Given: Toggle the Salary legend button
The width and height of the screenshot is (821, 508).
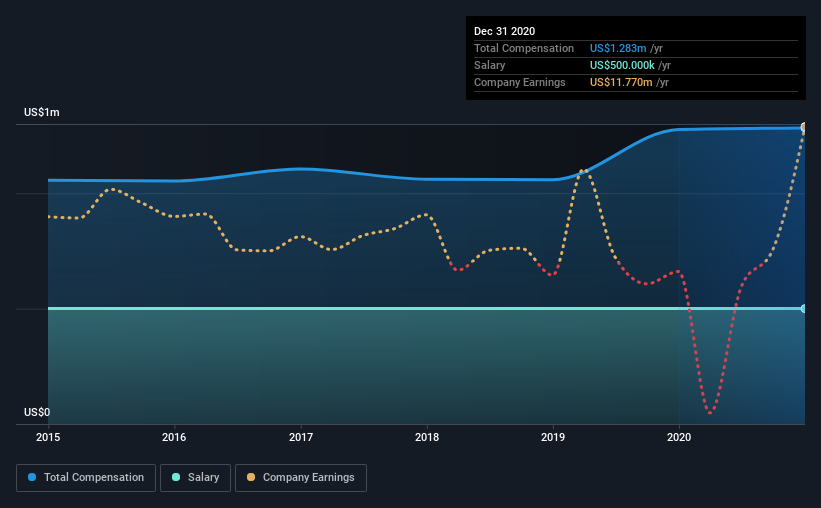Looking at the screenshot, I should click(x=195, y=478).
